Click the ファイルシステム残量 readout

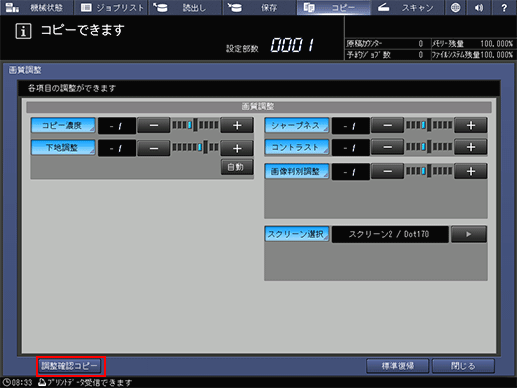pyautogui.click(x=472, y=55)
